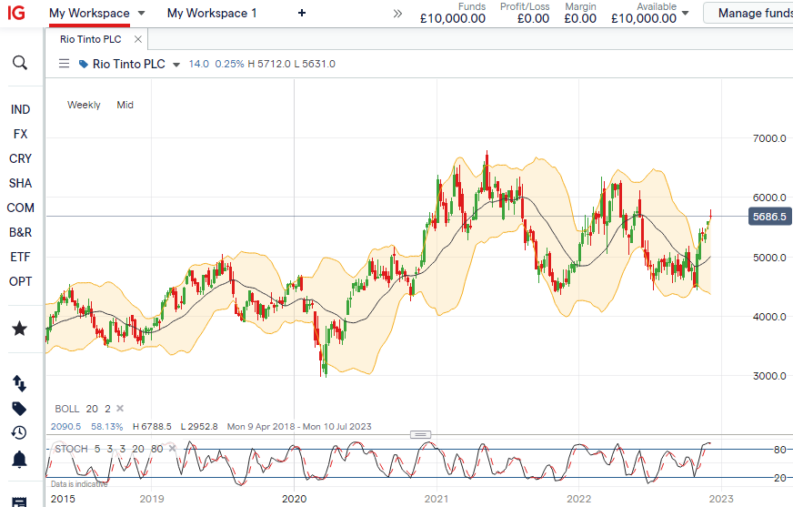Click the 3000.0 price axis label

tap(769, 376)
